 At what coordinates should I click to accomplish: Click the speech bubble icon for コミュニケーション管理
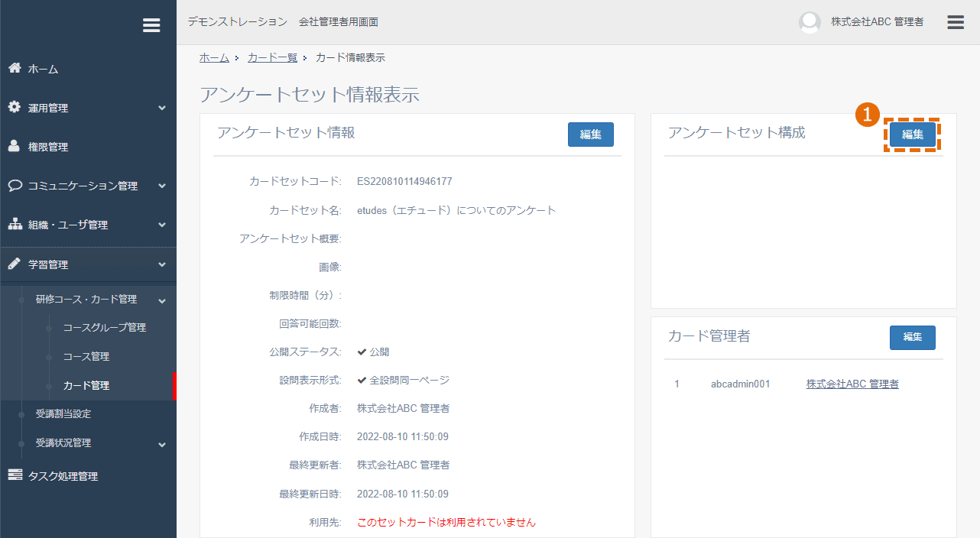tap(15, 185)
